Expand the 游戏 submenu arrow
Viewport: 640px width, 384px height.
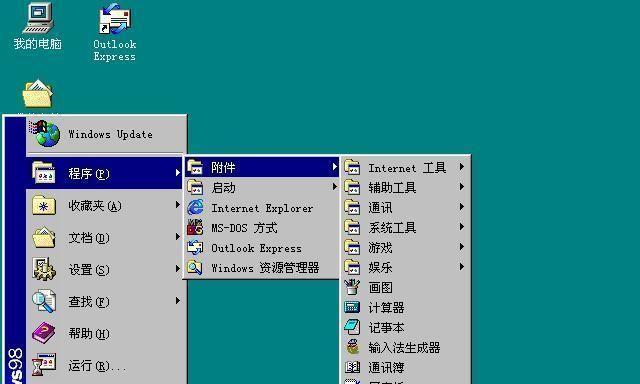(462, 246)
